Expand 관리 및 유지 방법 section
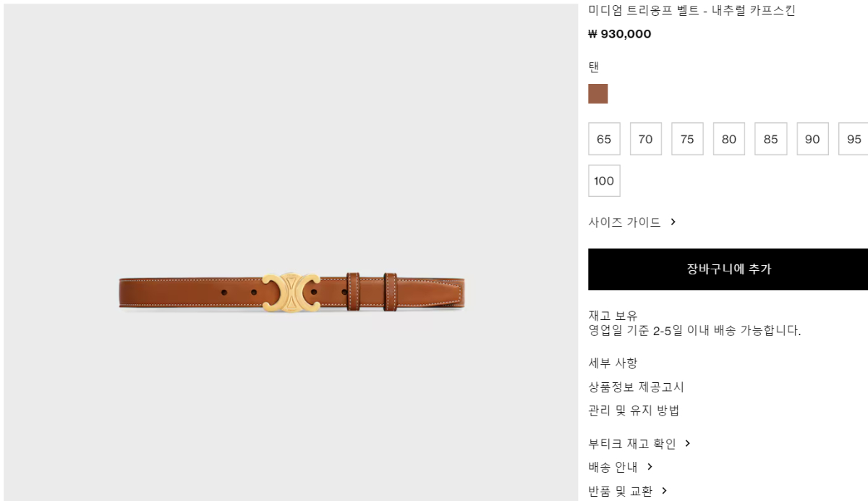The image size is (868, 501). point(634,411)
